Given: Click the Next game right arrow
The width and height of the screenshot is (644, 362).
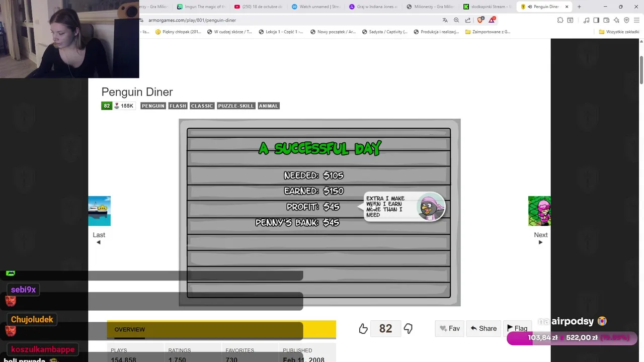Looking at the screenshot, I should point(540,242).
